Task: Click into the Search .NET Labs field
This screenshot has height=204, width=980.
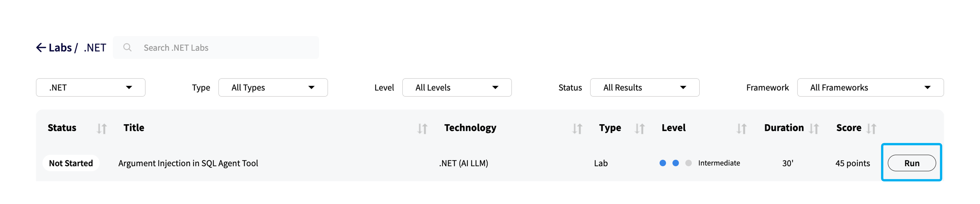Action: click(216, 48)
